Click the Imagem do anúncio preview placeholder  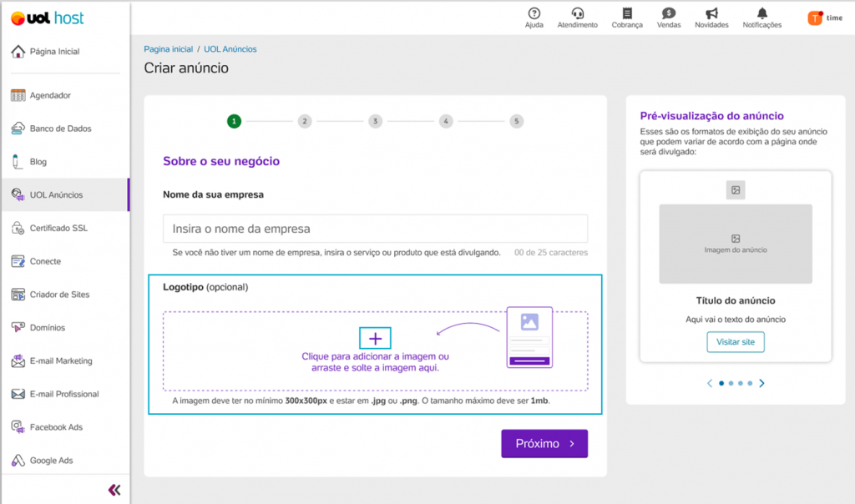tap(736, 244)
